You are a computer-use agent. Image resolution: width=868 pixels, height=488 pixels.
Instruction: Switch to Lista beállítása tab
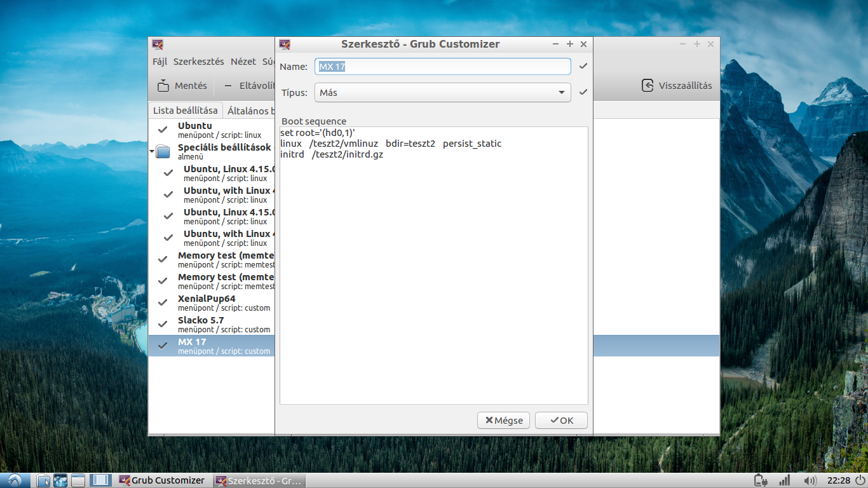[186, 111]
